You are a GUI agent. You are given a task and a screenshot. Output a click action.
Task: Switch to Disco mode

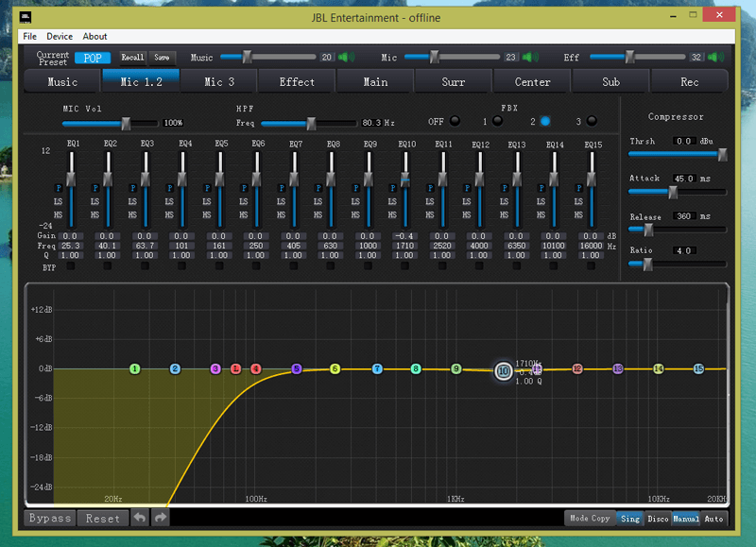pos(658,519)
